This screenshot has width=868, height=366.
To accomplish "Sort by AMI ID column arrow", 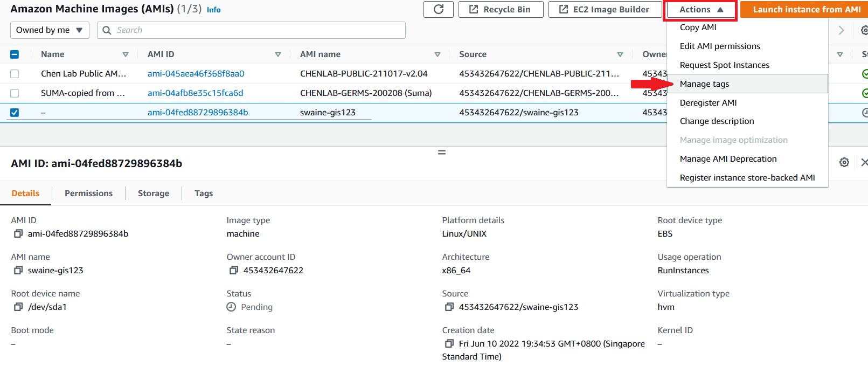I will coord(278,54).
